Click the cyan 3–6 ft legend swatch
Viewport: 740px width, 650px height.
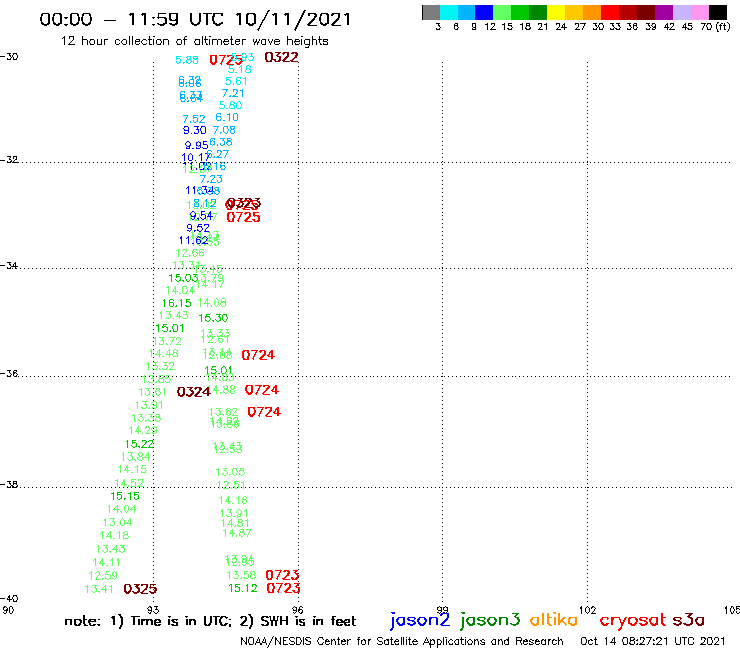[x=449, y=12]
